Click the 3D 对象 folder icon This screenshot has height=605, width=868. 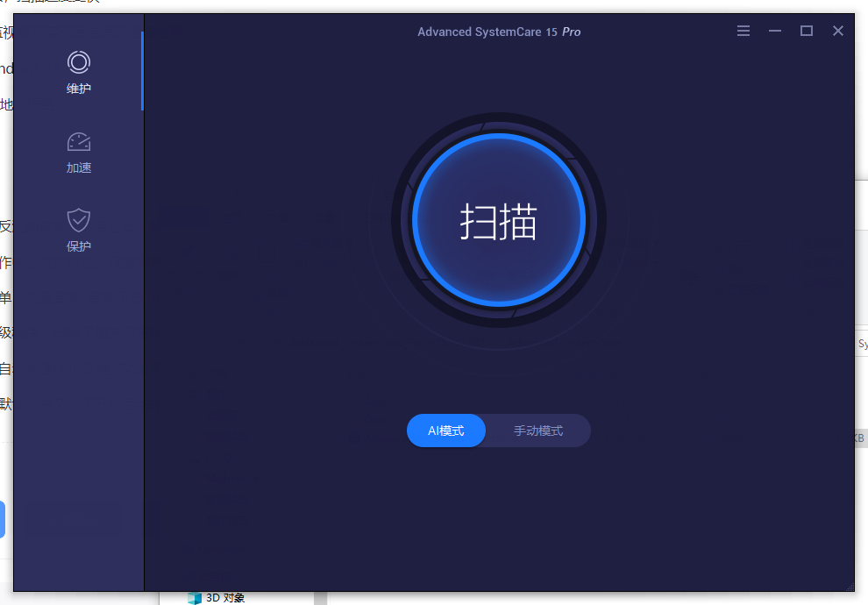tap(195, 598)
